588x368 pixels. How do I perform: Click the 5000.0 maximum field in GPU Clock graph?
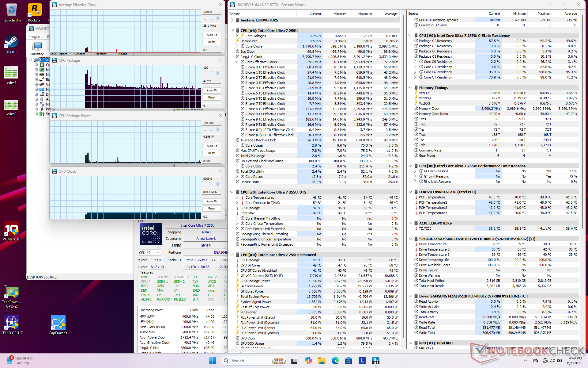(x=212, y=178)
